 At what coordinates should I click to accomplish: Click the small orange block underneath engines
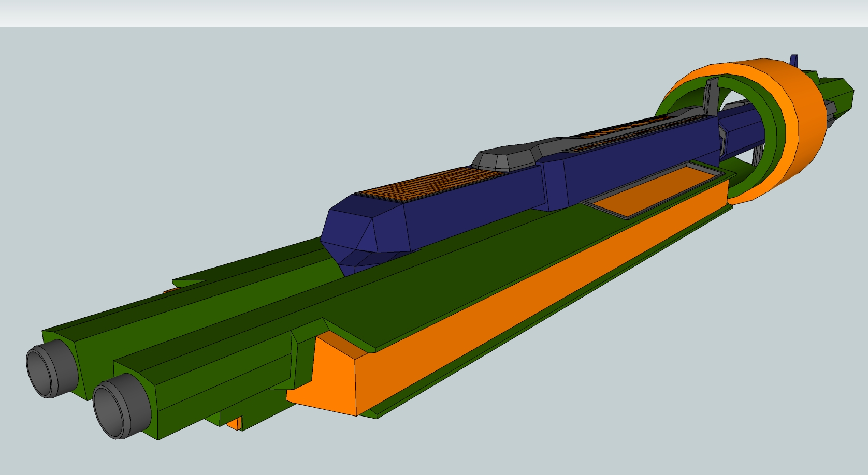tap(235, 423)
